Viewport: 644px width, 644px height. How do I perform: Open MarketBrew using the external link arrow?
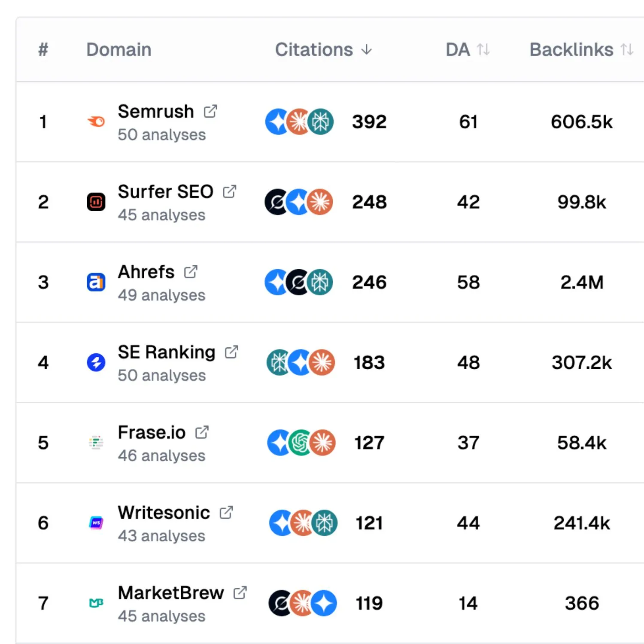(x=240, y=592)
